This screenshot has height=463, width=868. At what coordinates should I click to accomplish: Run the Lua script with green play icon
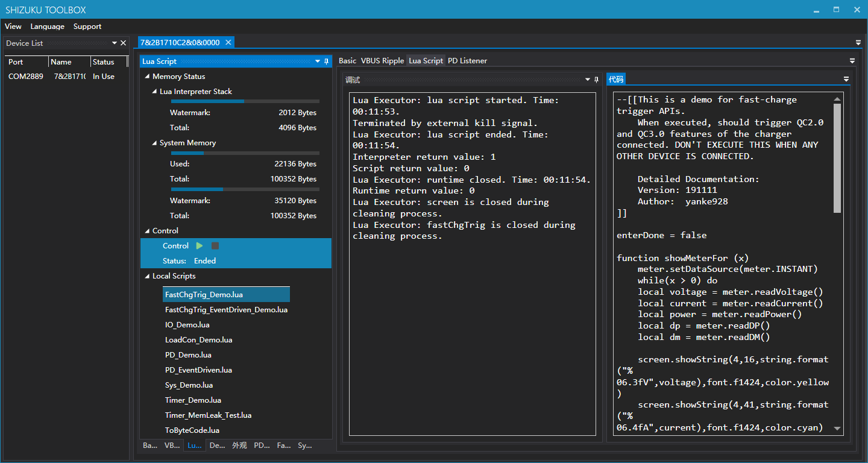tap(200, 246)
